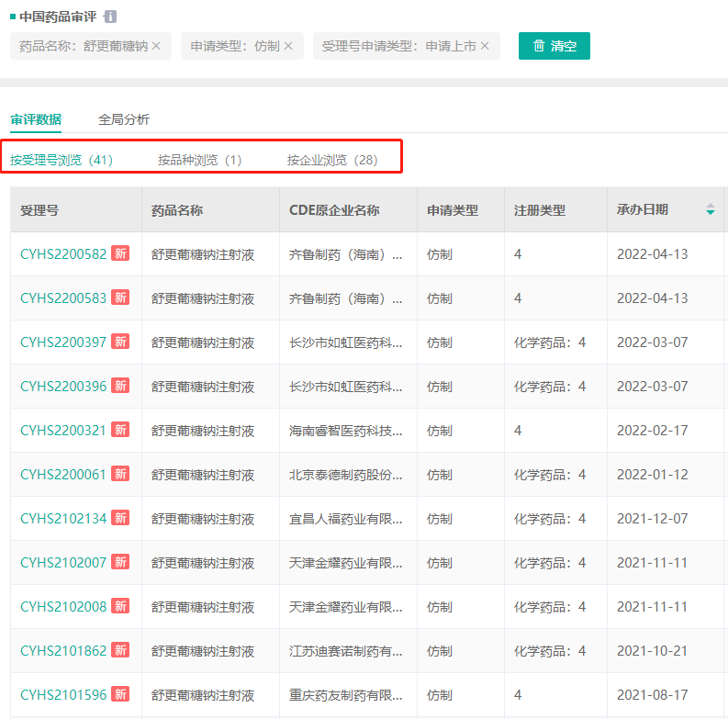Select 按受理号浏览 (41) view

tap(62, 160)
